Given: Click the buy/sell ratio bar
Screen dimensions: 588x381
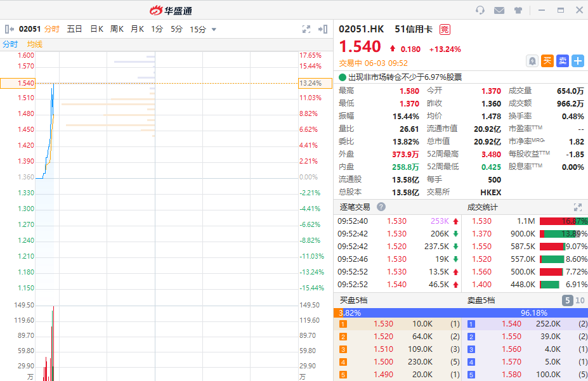Looking at the screenshot, I should [461, 313].
